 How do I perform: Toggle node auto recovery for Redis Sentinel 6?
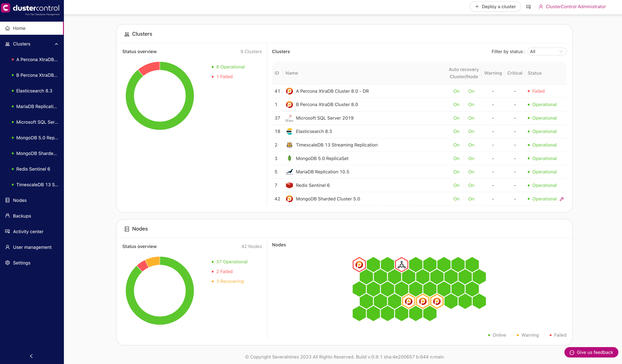point(471,185)
